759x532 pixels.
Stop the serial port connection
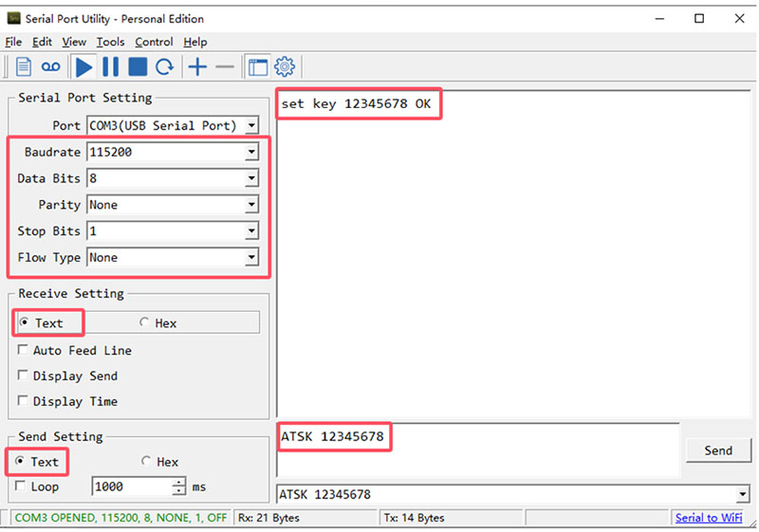[138, 66]
